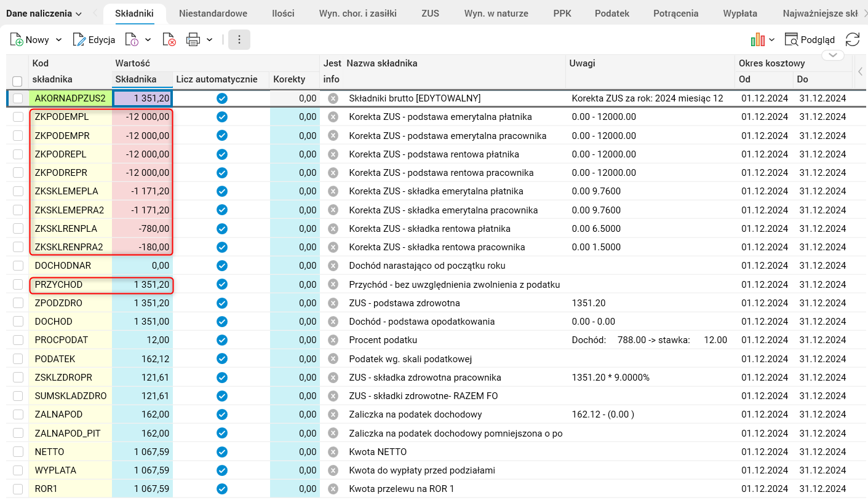Open the three-dot more options menu
The image size is (868, 503).
239,40
